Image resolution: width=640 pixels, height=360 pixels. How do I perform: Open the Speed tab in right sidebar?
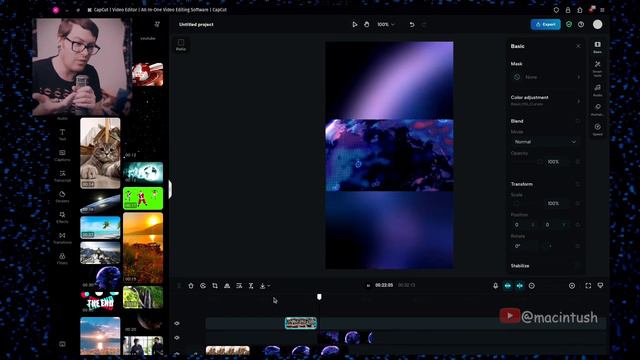point(598,129)
